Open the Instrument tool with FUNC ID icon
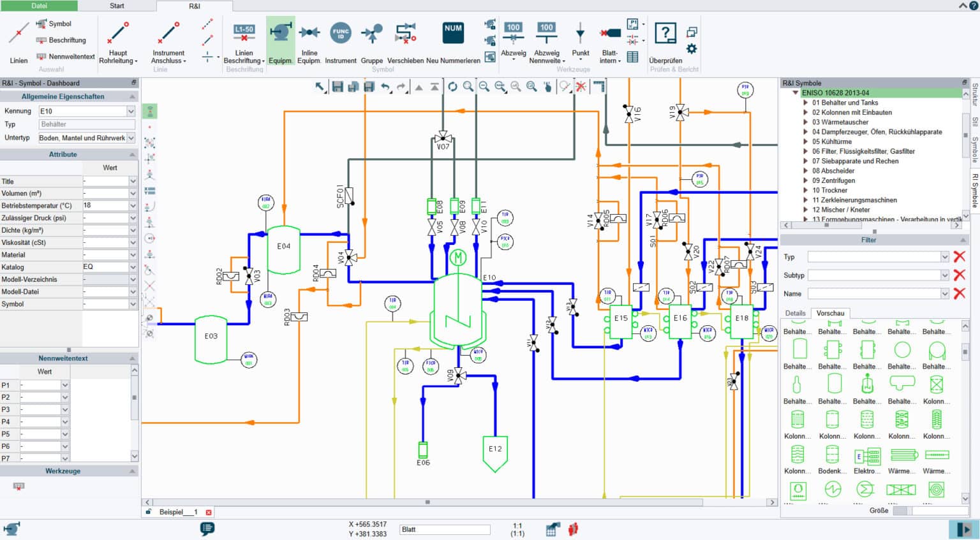The width and height of the screenshot is (980, 540). 341,40
